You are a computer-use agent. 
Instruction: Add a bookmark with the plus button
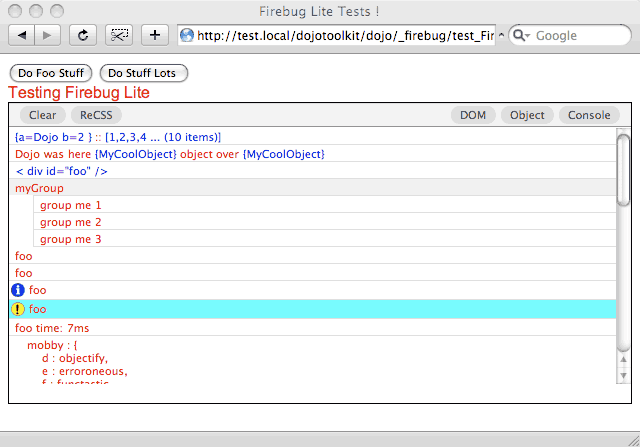click(155, 36)
